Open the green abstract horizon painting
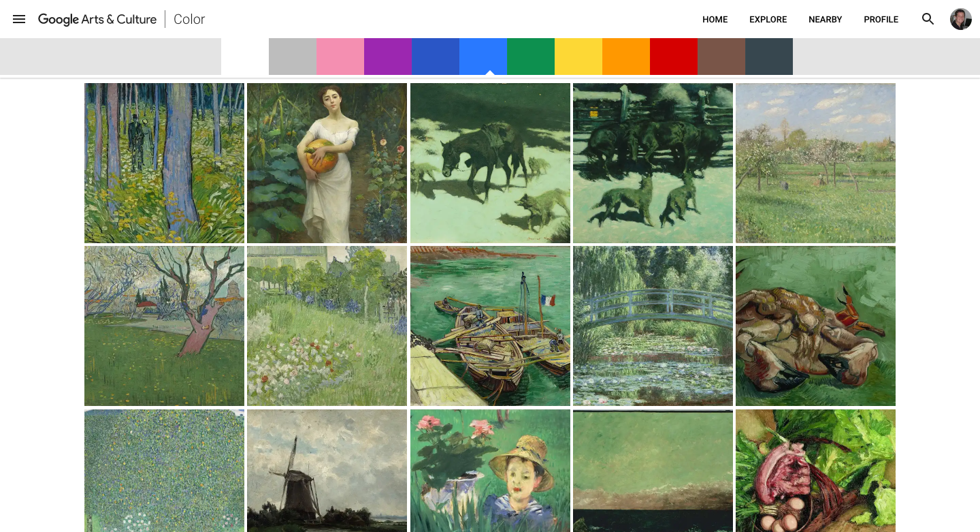The height and width of the screenshot is (532, 980). coord(653,471)
